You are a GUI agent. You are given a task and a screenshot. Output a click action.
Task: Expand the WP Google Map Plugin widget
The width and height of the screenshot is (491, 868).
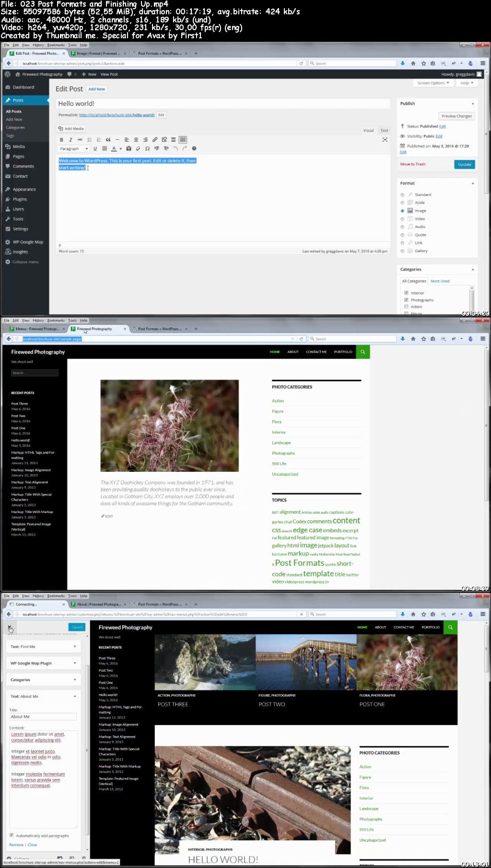point(43,663)
